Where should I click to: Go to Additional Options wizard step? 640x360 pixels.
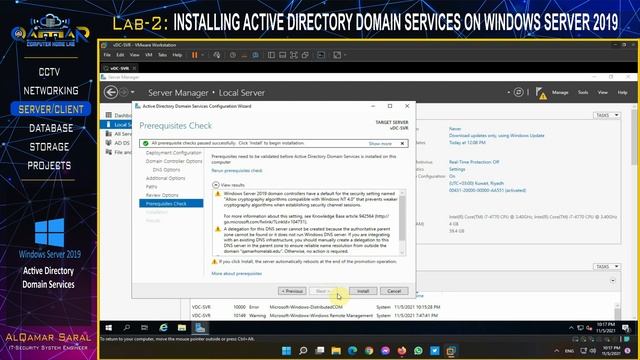(x=165, y=178)
